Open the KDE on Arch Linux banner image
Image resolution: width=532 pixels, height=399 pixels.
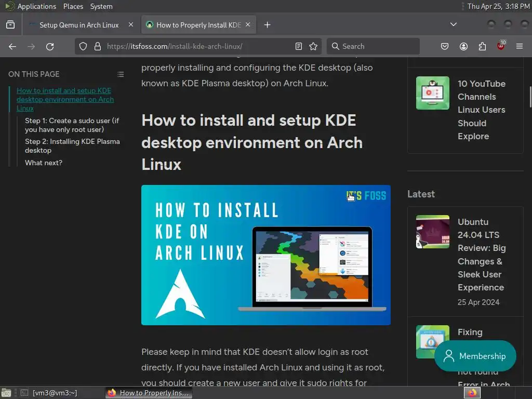coord(265,255)
